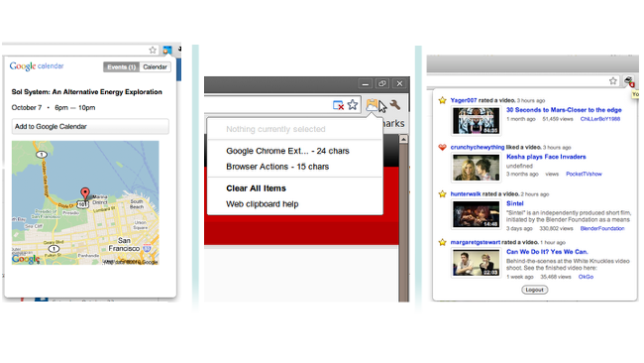Viewport: 644px width, 363px height.
Task: Open BlenderFoundation channel link
Action: pyautogui.click(x=602, y=228)
